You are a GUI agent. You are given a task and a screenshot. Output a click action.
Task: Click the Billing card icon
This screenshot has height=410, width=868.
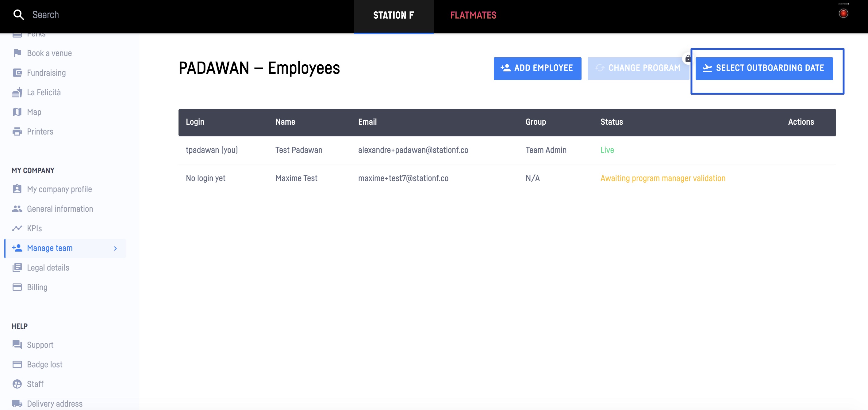pos(17,287)
